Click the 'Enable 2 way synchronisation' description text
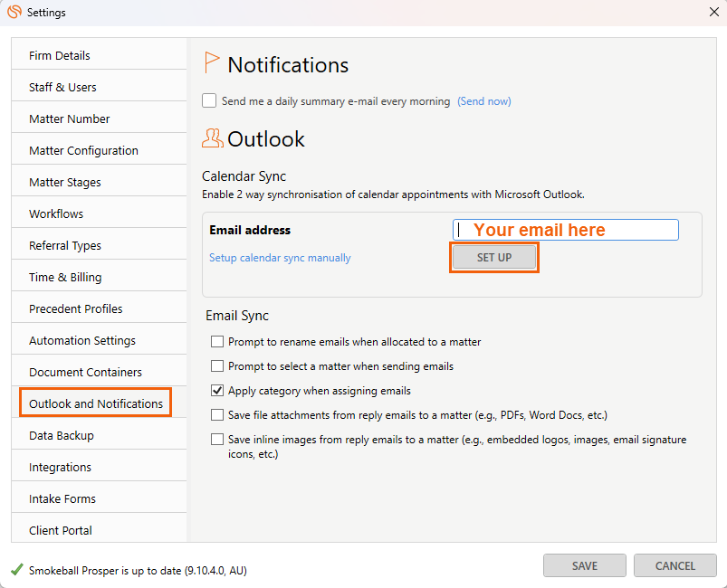The image size is (727, 588). pyautogui.click(x=393, y=194)
